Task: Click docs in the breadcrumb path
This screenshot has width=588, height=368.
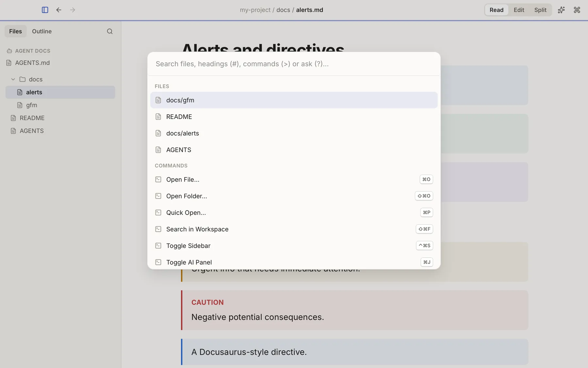Action: point(283,10)
